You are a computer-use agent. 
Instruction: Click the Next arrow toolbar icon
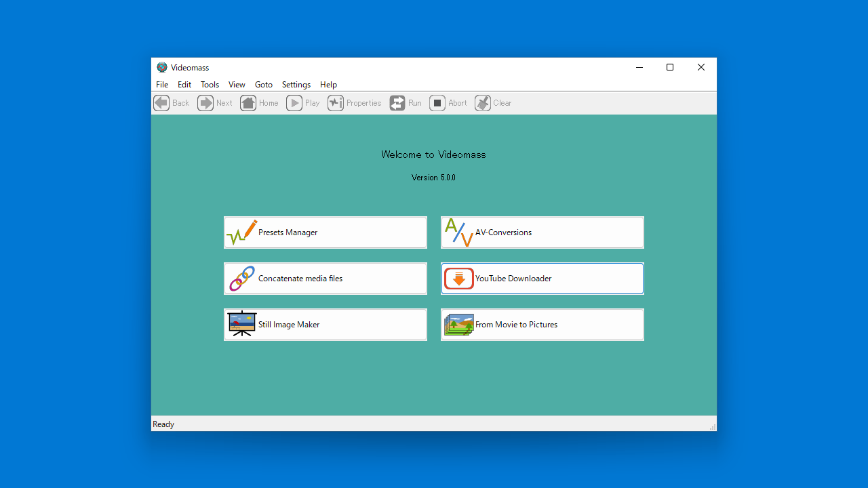pos(205,103)
